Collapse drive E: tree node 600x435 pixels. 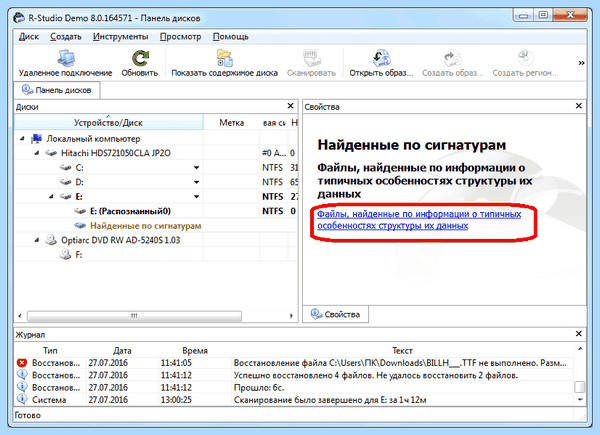[x=51, y=197]
